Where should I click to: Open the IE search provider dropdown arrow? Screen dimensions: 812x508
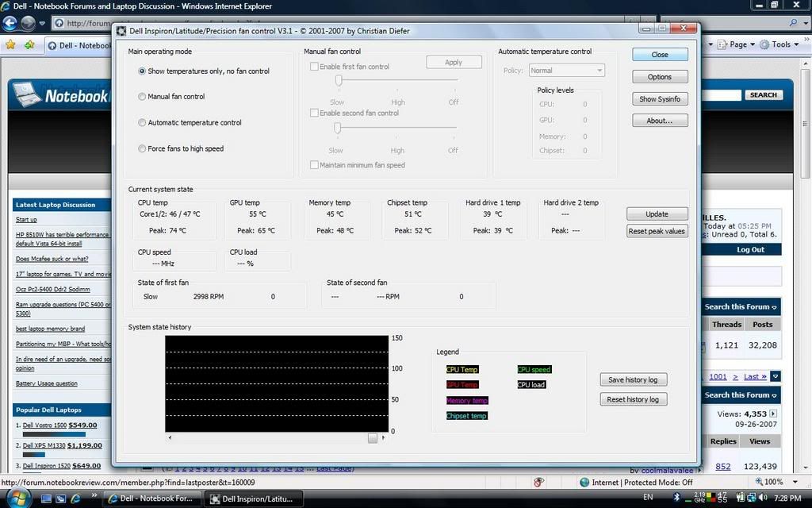(804, 23)
